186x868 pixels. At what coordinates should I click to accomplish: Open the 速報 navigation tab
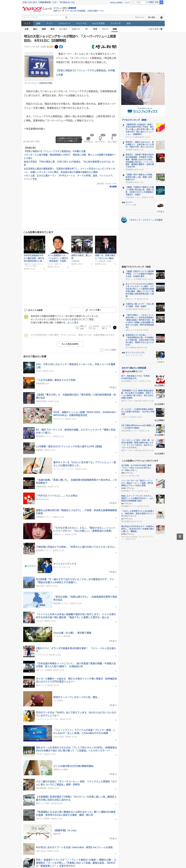click(x=38, y=23)
